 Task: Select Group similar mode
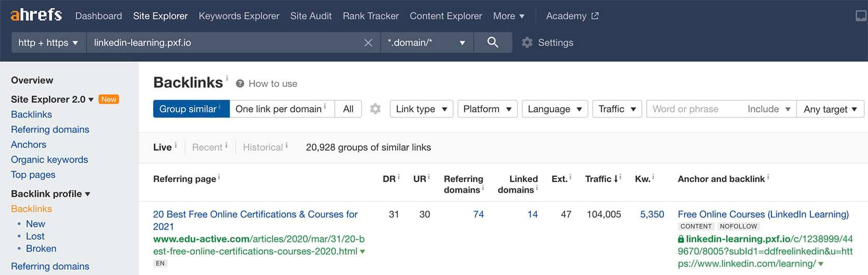[191, 109]
